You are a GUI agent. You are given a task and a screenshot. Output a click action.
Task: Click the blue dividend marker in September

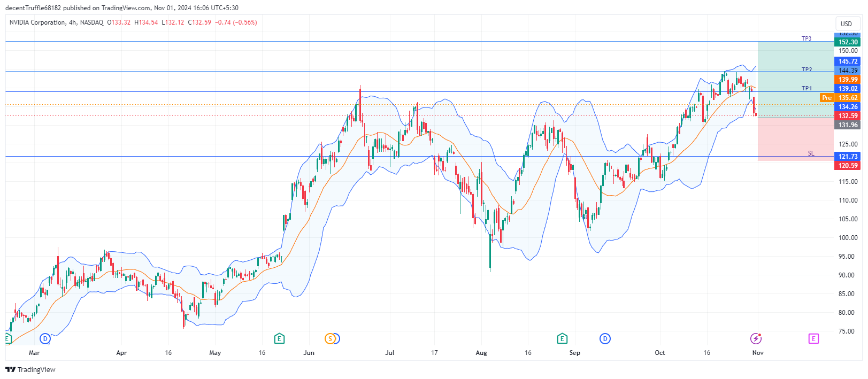(605, 338)
